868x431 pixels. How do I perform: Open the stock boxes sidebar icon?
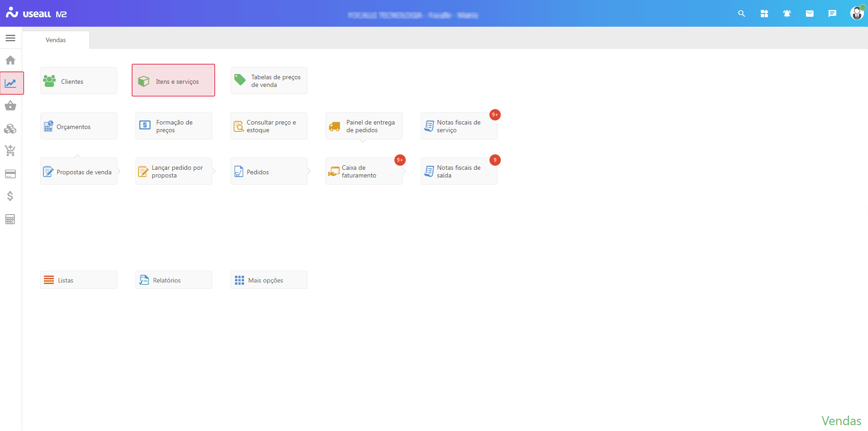pos(10,129)
